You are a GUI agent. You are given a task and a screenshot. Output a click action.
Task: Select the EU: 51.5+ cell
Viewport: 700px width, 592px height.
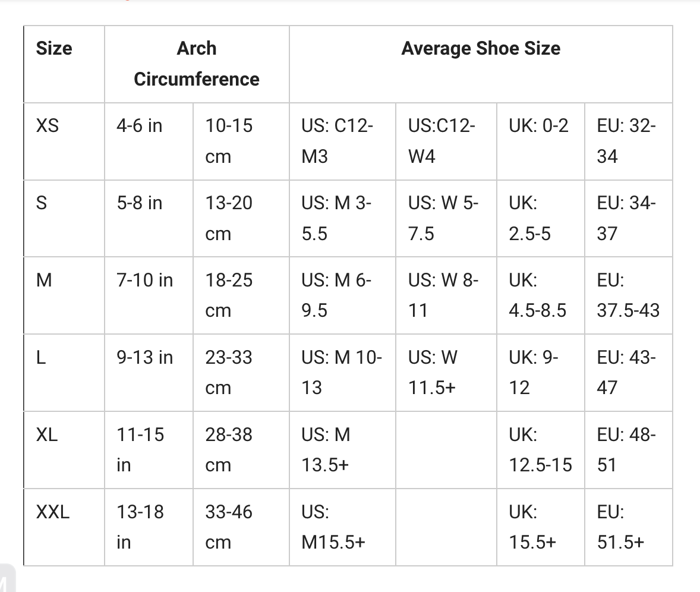620,527
